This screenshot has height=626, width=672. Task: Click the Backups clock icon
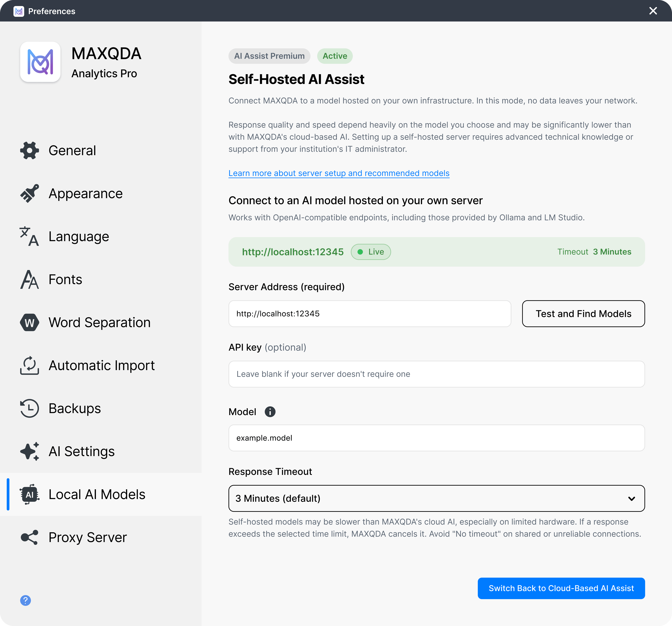click(29, 408)
